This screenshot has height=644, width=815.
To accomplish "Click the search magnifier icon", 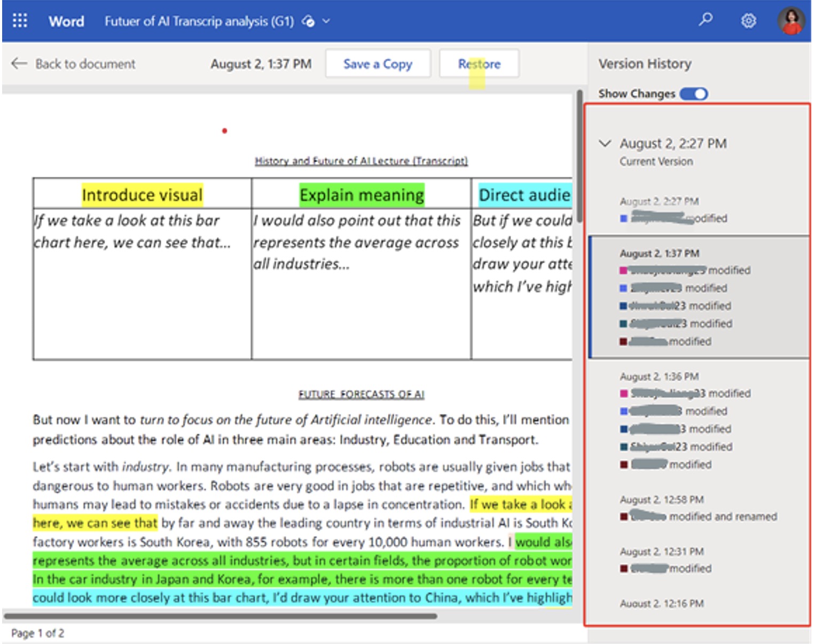I will coord(706,20).
